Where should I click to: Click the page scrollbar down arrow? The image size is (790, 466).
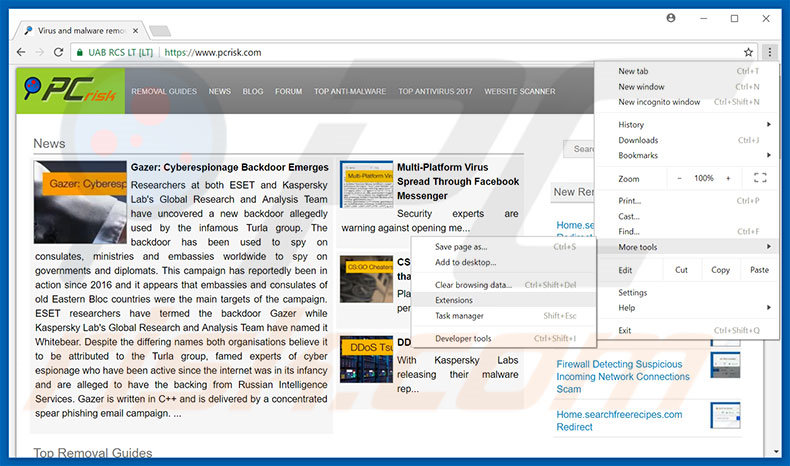tap(776, 451)
